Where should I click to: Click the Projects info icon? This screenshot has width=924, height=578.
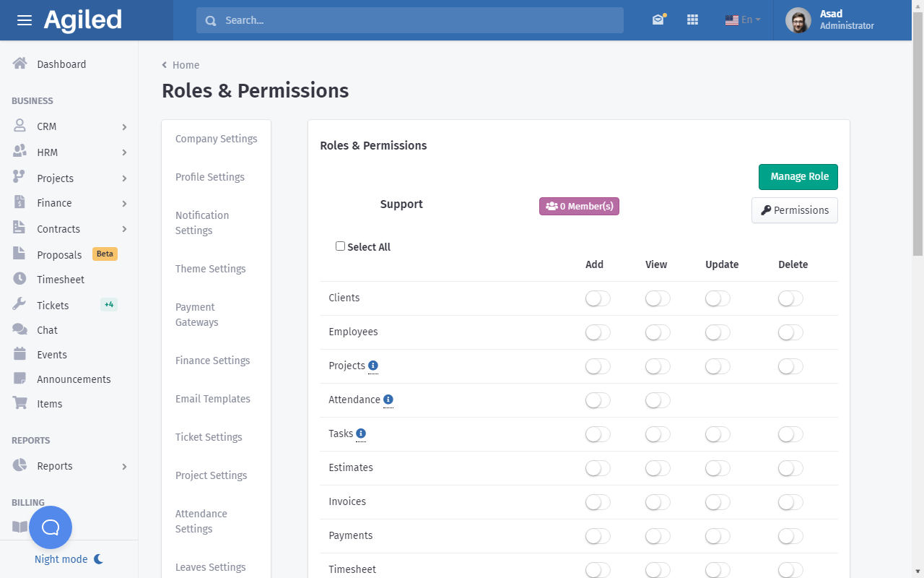tap(373, 366)
